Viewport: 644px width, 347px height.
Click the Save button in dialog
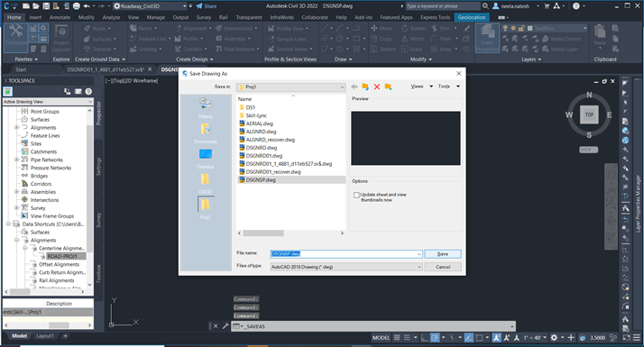(x=443, y=254)
